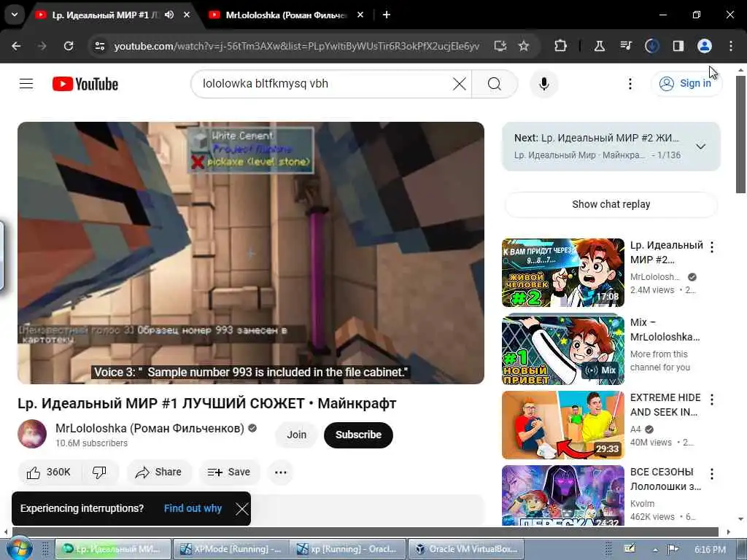
Task: Click Find out why link
Action: point(193,508)
